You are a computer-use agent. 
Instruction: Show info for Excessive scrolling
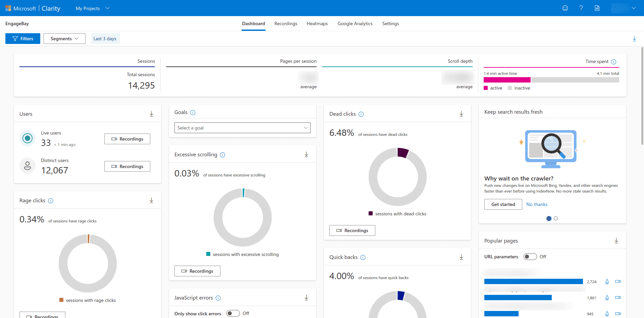[222, 155]
